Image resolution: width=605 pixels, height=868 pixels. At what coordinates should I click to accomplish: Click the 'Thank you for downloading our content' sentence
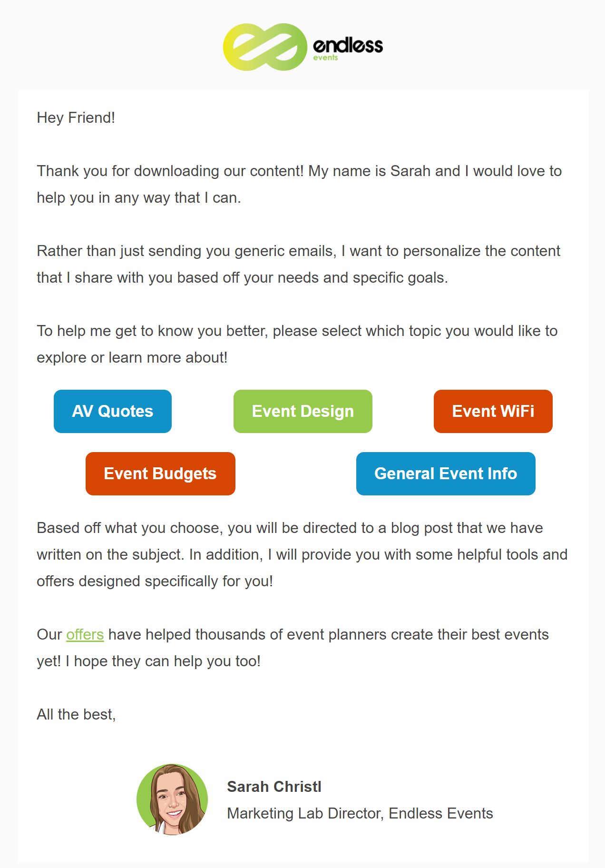pyautogui.click(x=170, y=171)
